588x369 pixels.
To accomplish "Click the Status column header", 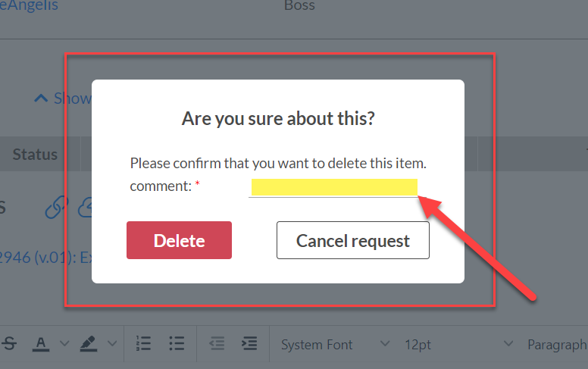I will point(35,155).
